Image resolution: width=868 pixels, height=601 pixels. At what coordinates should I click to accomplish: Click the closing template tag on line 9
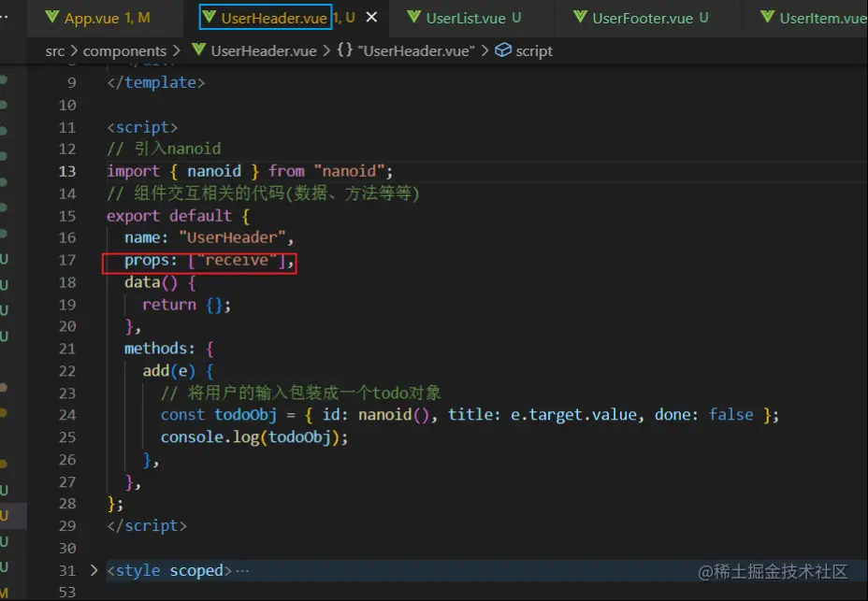point(155,82)
